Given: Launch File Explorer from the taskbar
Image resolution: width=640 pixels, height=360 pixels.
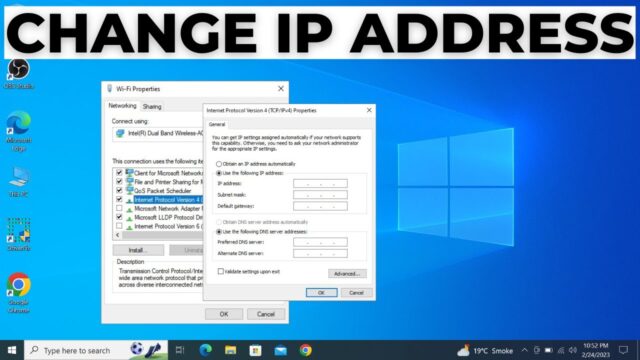Looking at the screenshot, I should click(231, 350).
